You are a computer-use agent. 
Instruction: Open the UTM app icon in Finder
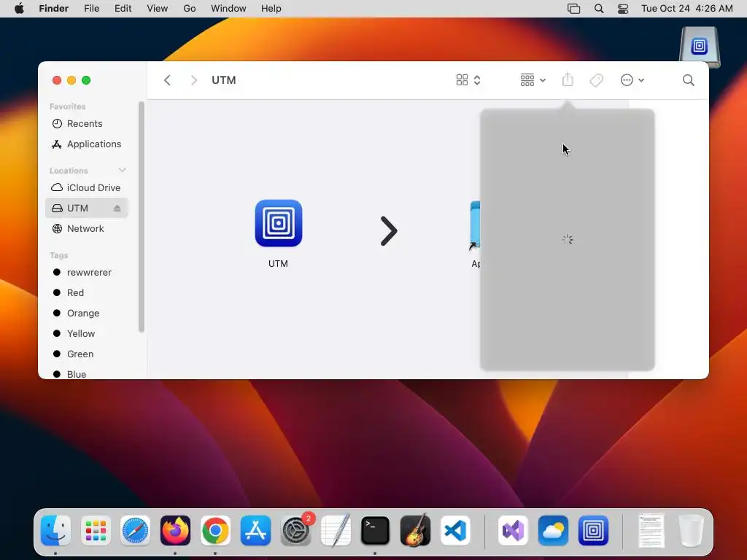(278, 223)
